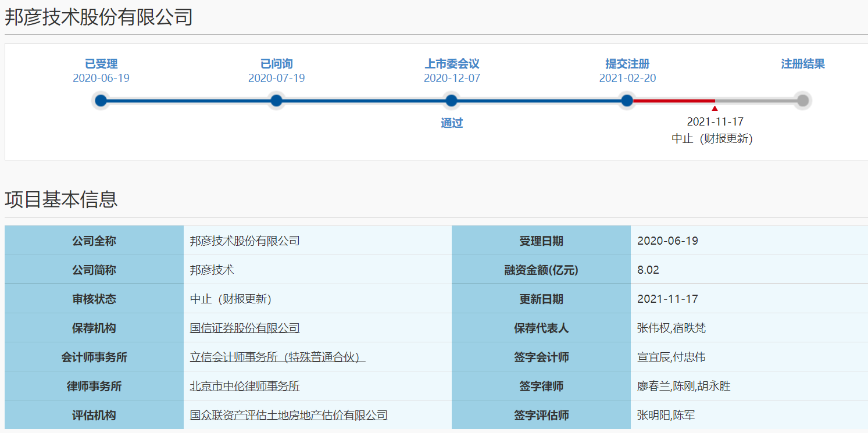The height and width of the screenshot is (433, 868).
Task: Click the 公司全称 header cell
Action: (94, 241)
